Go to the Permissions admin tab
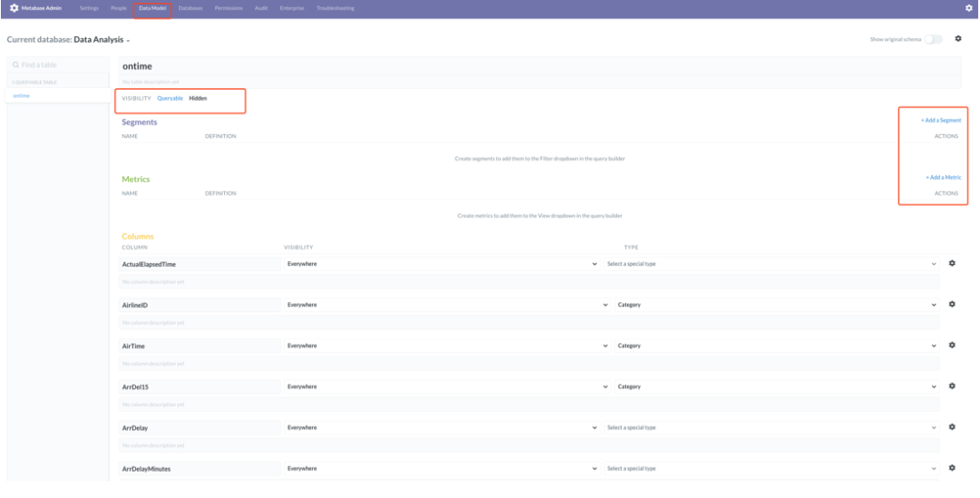 tap(229, 9)
